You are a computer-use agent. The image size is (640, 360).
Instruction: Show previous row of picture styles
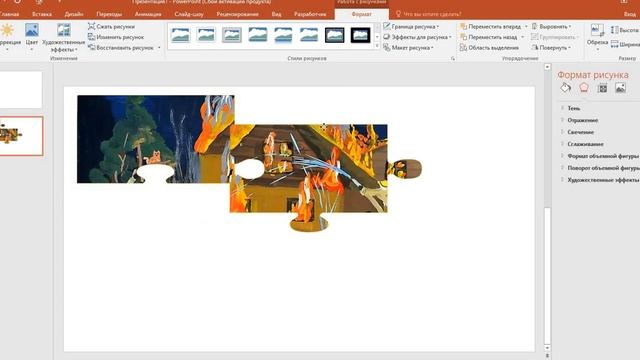377,27
